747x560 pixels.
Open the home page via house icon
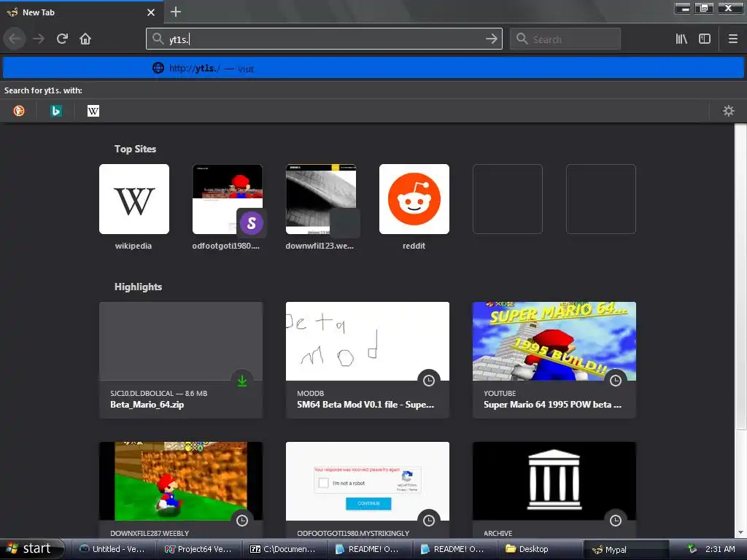tap(85, 39)
